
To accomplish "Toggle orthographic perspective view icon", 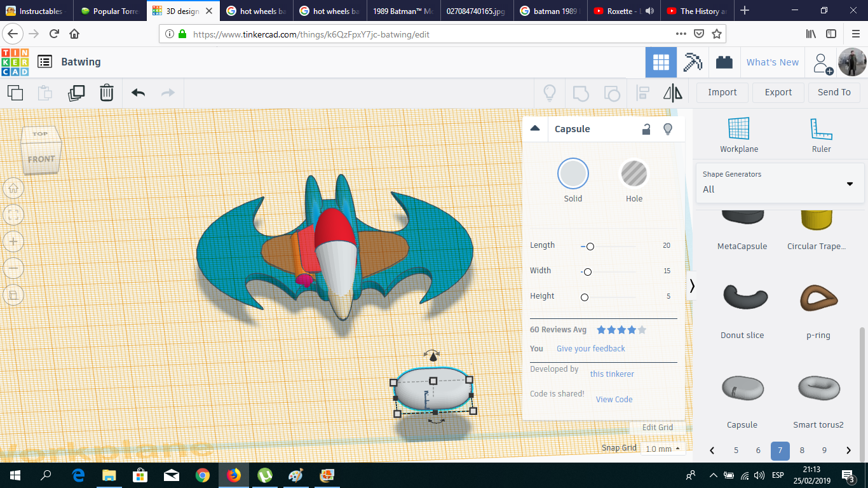I will (13, 295).
